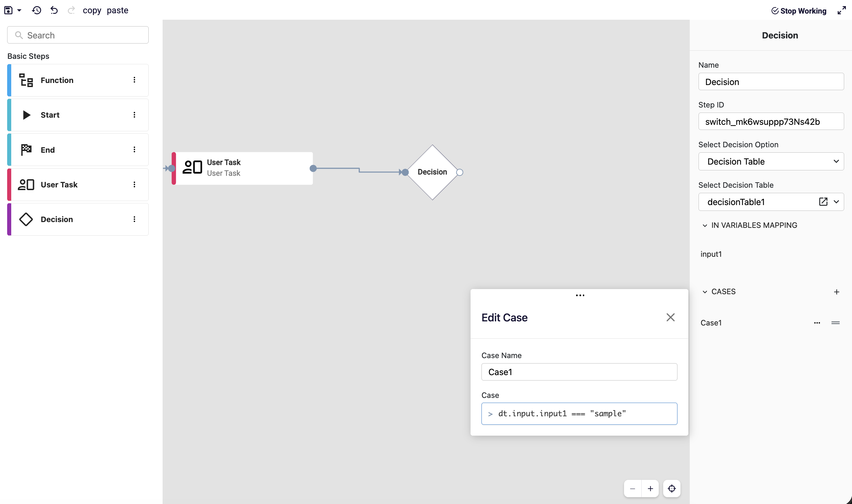The width and height of the screenshot is (852, 504).
Task: Click the undo arrow icon
Action: tap(54, 10)
